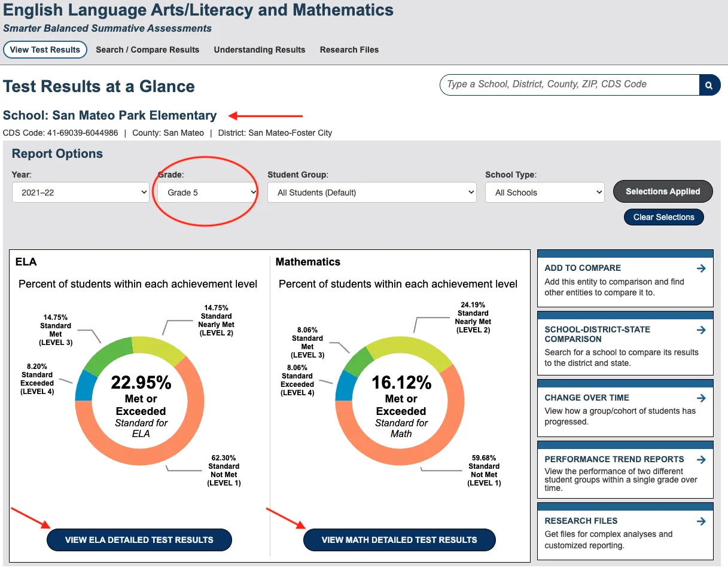Open the Student Group dropdown
This screenshot has width=728, height=574.
[x=371, y=193]
